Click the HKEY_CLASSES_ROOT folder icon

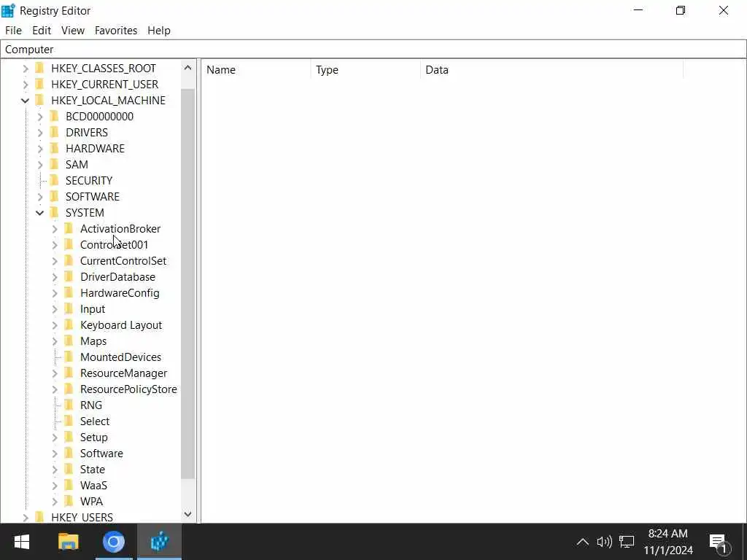(40, 68)
